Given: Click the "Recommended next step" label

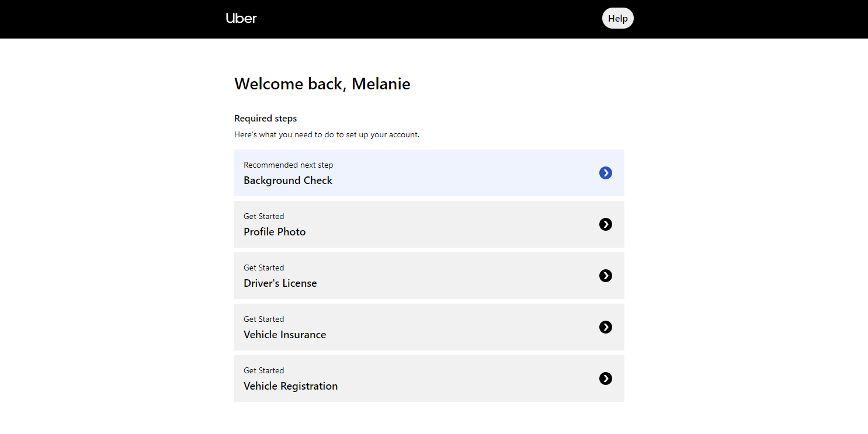Looking at the screenshot, I should click(289, 165).
